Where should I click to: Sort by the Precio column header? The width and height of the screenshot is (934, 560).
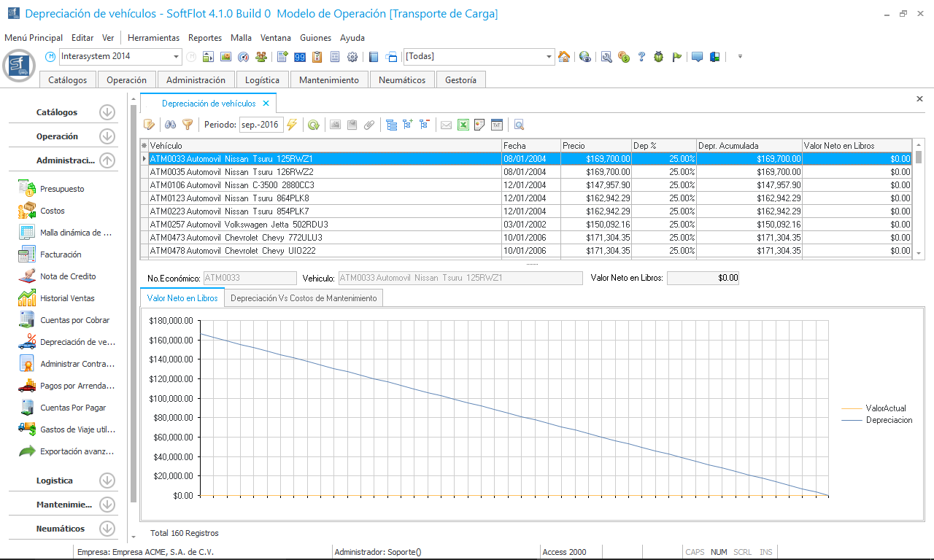pyautogui.click(x=595, y=146)
